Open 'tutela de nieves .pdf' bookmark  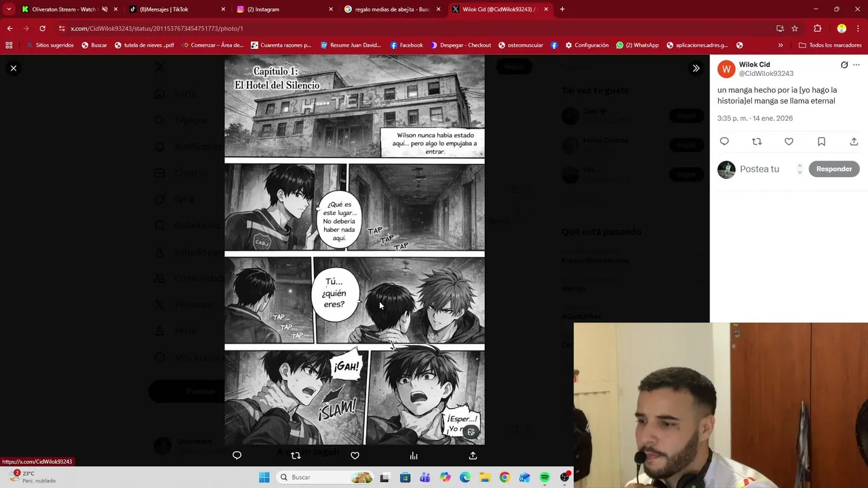pos(144,45)
